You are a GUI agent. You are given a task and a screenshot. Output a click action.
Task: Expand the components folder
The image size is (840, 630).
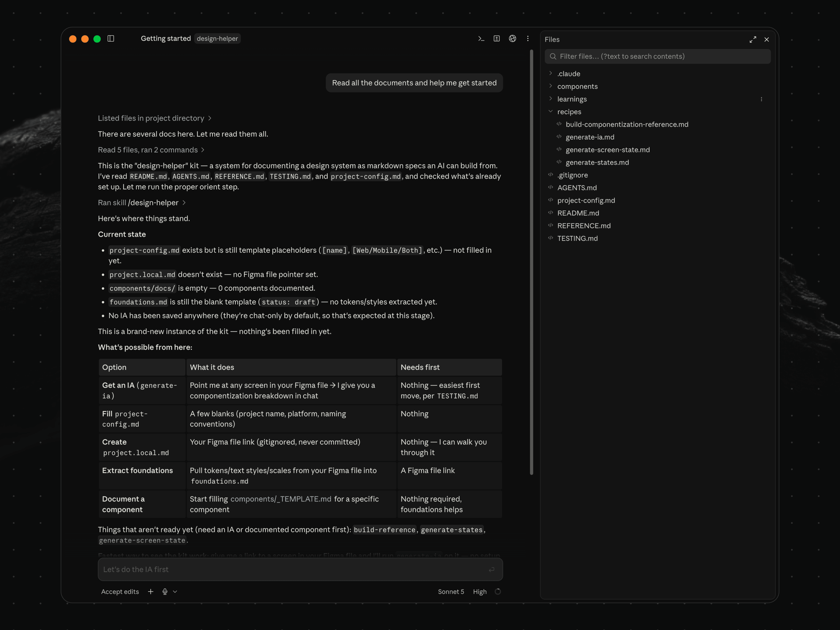551,86
